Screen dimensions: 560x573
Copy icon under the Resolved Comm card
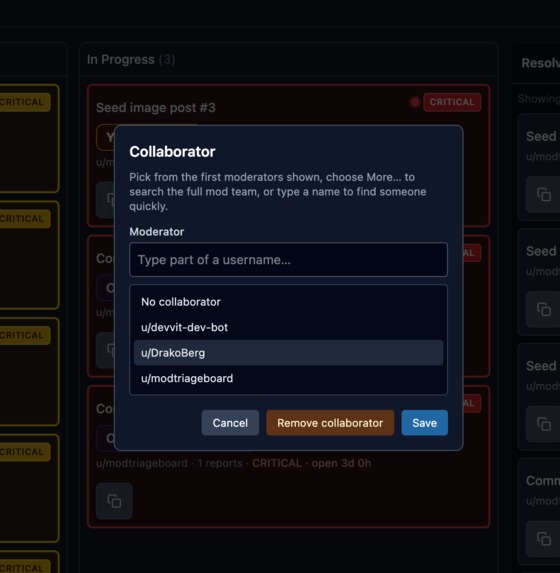click(544, 539)
